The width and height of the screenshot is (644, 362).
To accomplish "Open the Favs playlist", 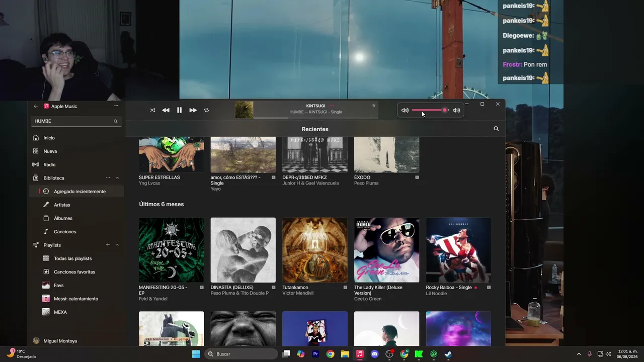I will (76, 285).
